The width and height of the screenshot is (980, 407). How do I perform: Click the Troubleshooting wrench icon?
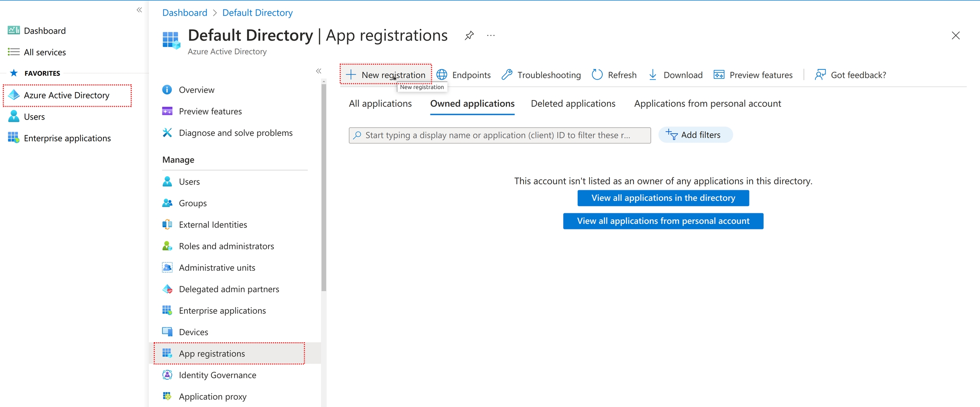click(507, 75)
